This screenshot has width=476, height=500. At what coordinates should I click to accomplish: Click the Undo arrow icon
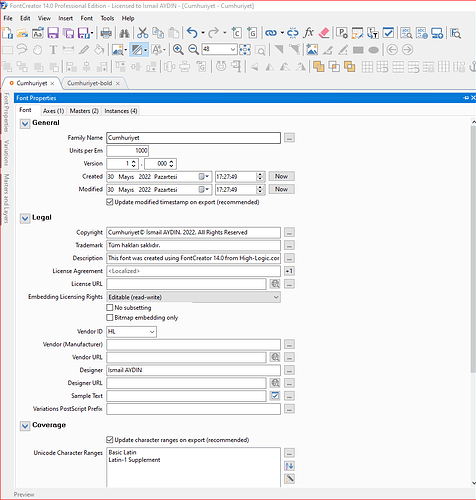pyautogui.click(x=192, y=33)
